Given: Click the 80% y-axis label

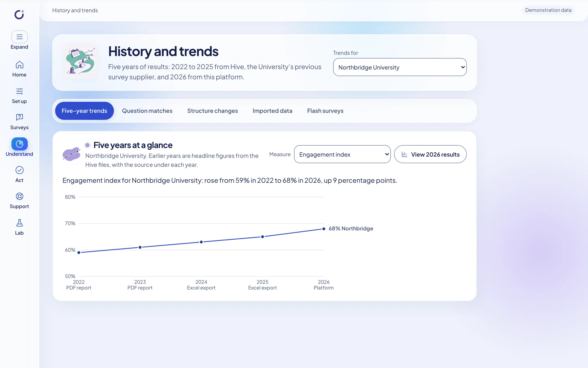Looking at the screenshot, I should [70, 197].
